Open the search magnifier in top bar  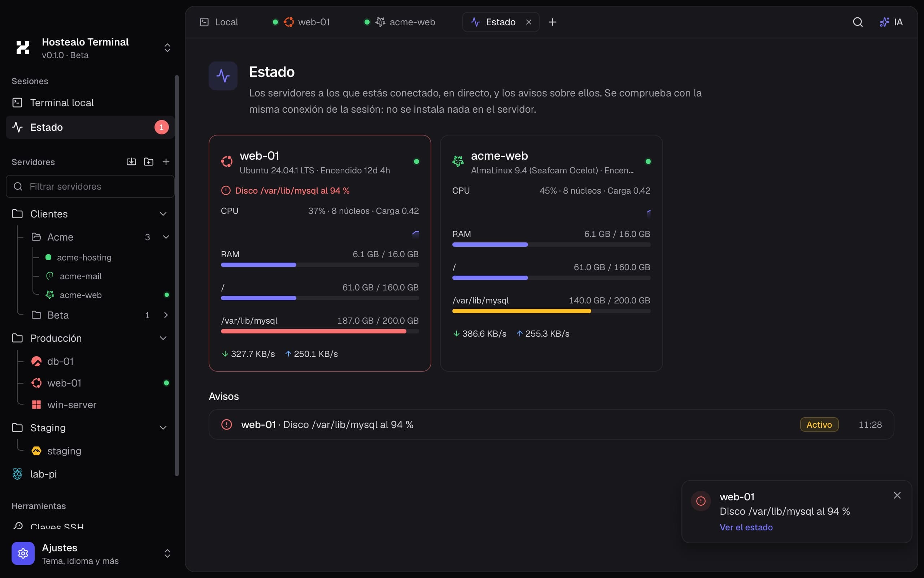pyautogui.click(x=858, y=22)
